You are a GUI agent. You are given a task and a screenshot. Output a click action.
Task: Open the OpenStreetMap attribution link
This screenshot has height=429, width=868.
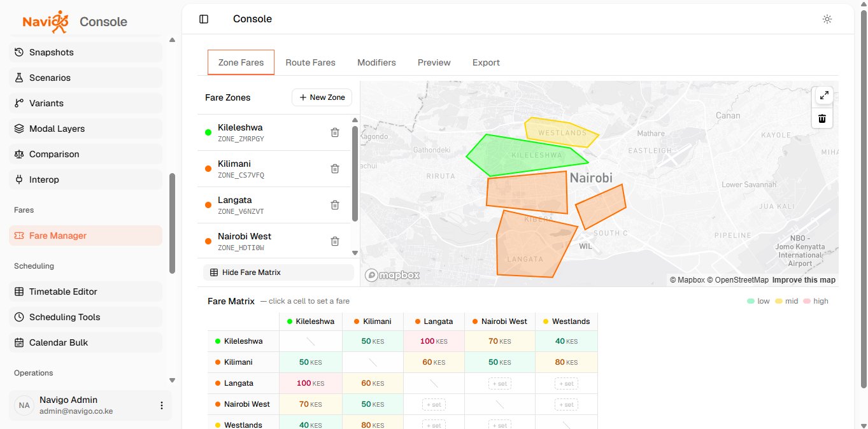point(737,280)
